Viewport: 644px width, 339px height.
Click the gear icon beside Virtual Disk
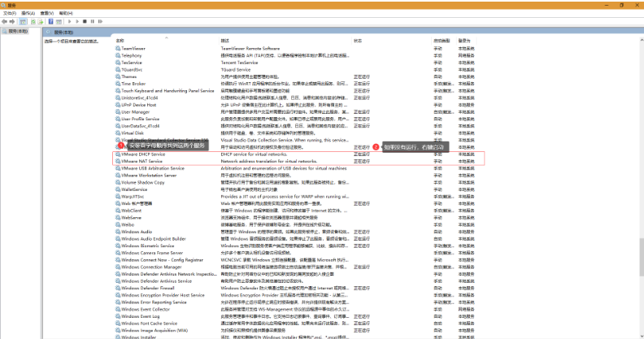tap(118, 133)
